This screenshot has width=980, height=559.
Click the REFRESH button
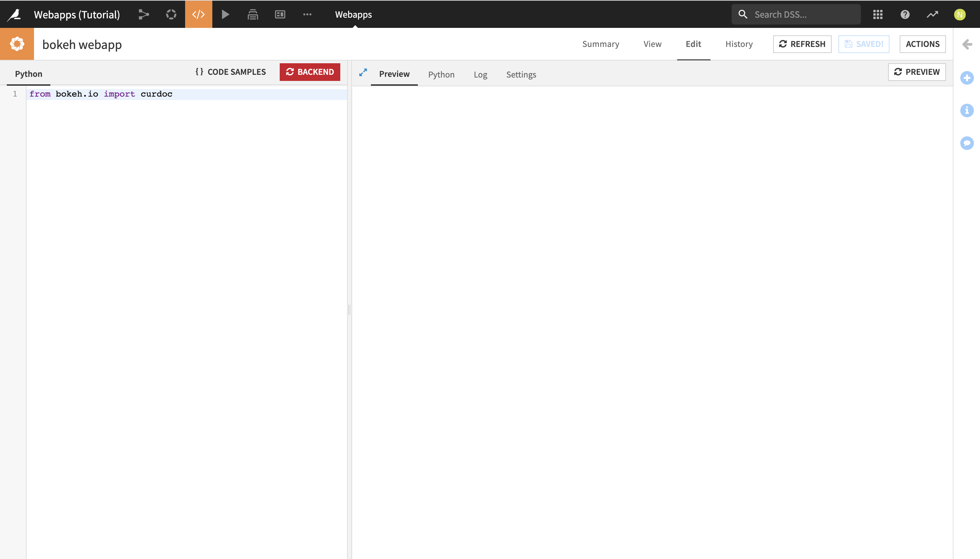coord(802,44)
